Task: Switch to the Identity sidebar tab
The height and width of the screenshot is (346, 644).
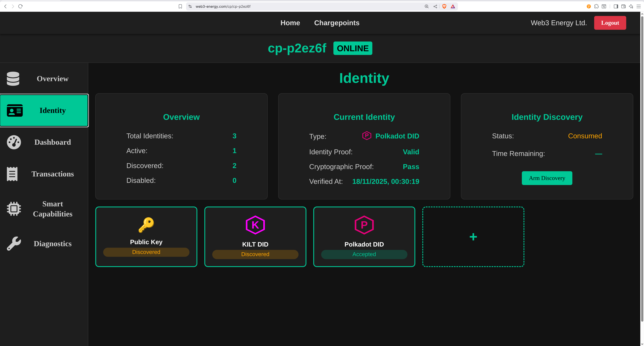Action: pos(44,110)
